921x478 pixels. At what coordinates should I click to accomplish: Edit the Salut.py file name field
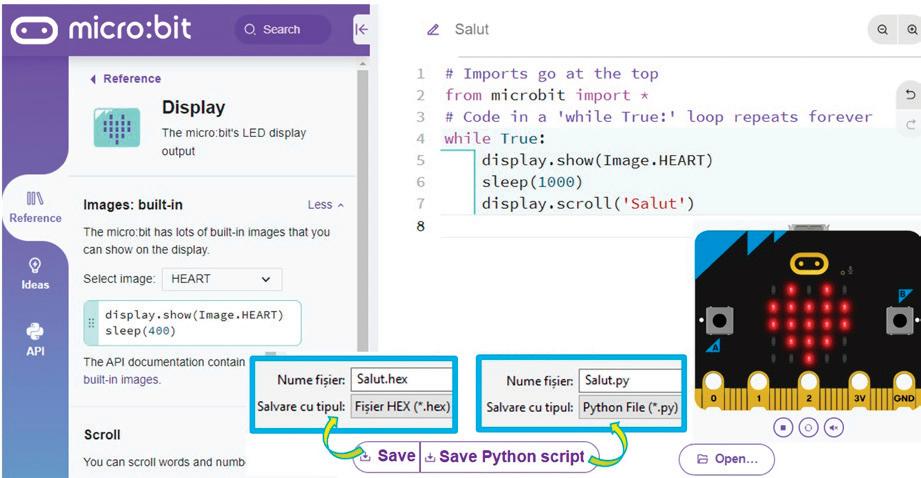[x=630, y=381]
